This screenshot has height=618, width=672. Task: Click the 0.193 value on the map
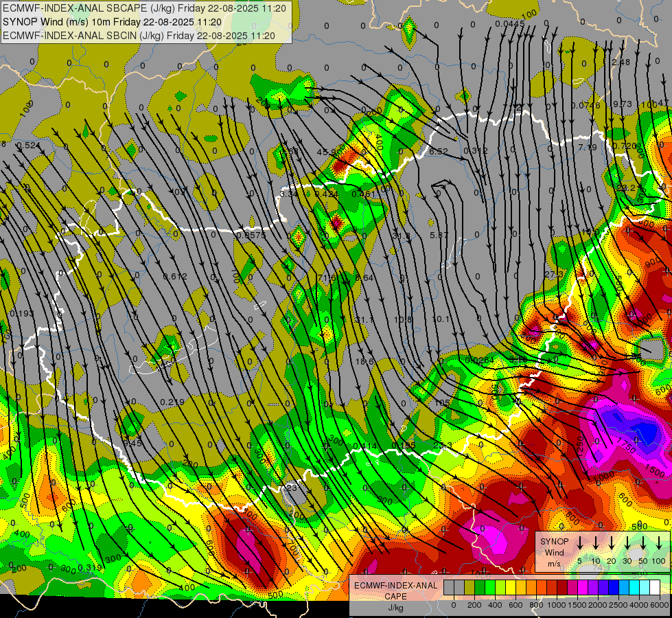[x=21, y=314]
